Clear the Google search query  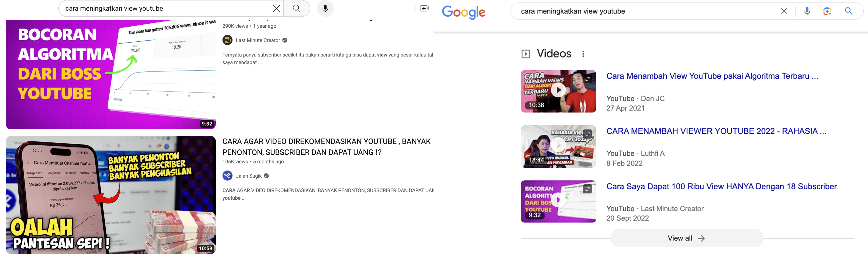(784, 11)
